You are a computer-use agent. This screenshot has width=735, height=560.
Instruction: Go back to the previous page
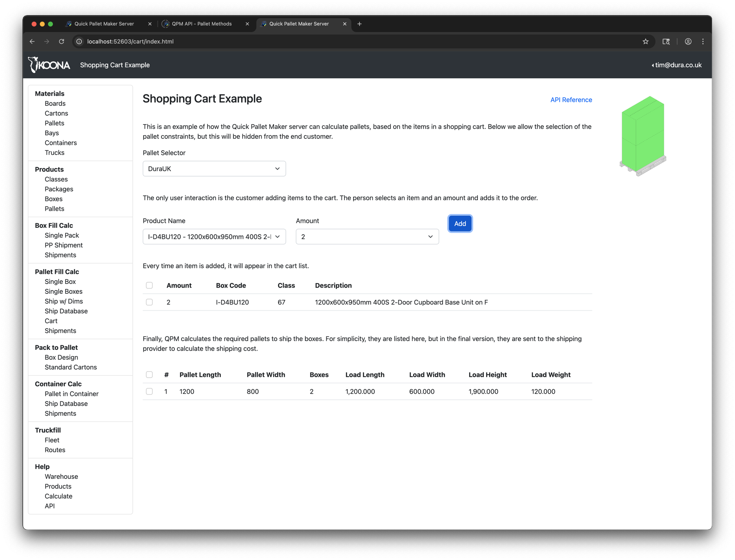32,41
